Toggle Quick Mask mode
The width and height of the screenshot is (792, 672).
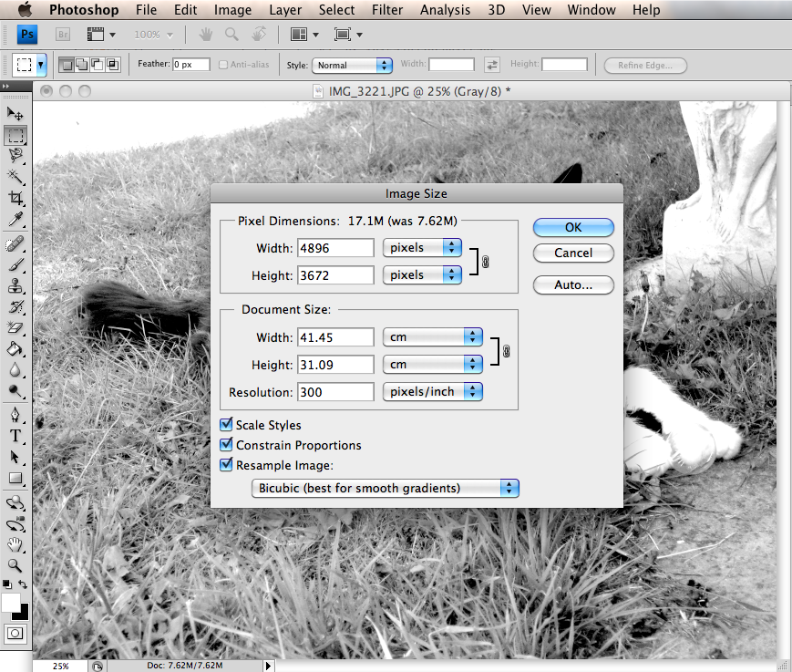pyautogui.click(x=15, y=633)
